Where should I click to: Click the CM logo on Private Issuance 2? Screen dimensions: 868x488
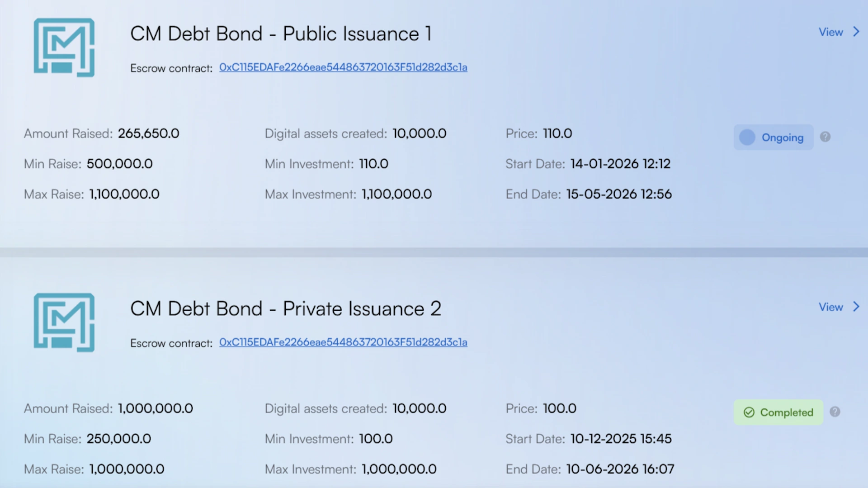[x=64, y=322]
